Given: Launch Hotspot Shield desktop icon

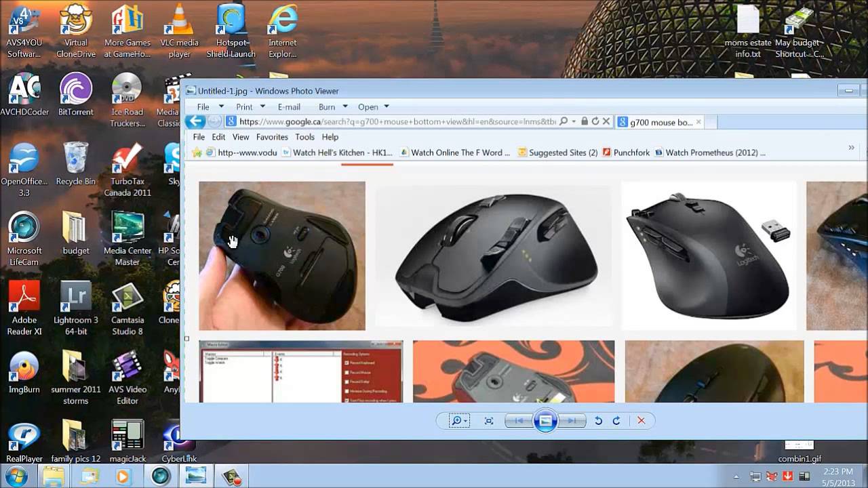Looking at the screenshot, I should (231, 32).
